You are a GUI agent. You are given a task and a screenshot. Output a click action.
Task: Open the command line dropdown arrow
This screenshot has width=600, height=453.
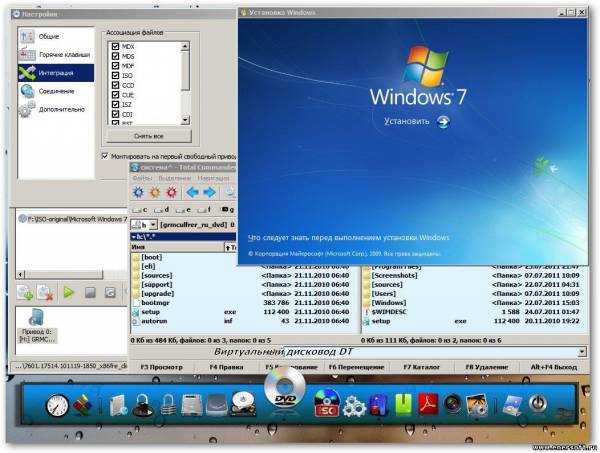tap(582, 352)
